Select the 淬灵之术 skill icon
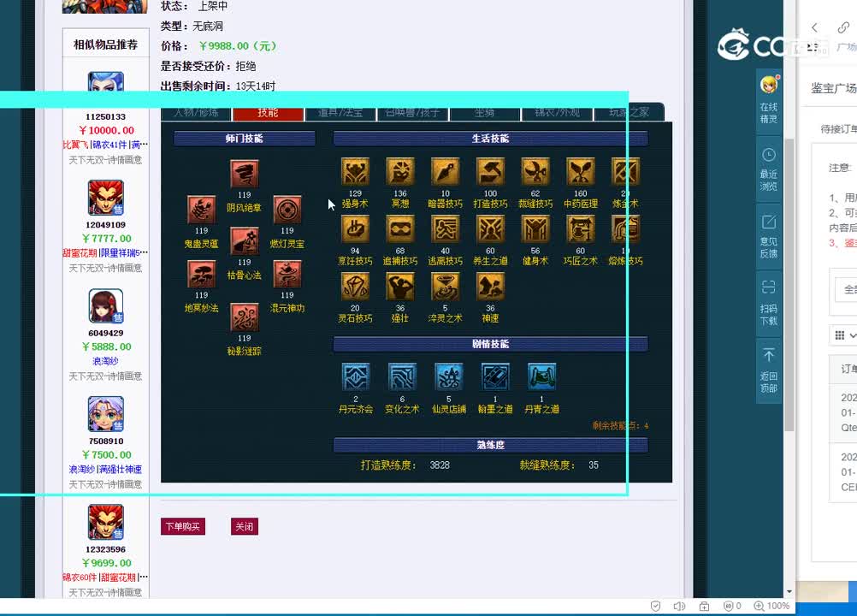The height and width of the screenshot is (616, 857). pyautogui.click(x=445, y=287)
